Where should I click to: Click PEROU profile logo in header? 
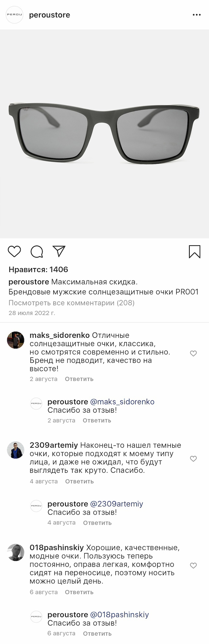tap(15, 15)
